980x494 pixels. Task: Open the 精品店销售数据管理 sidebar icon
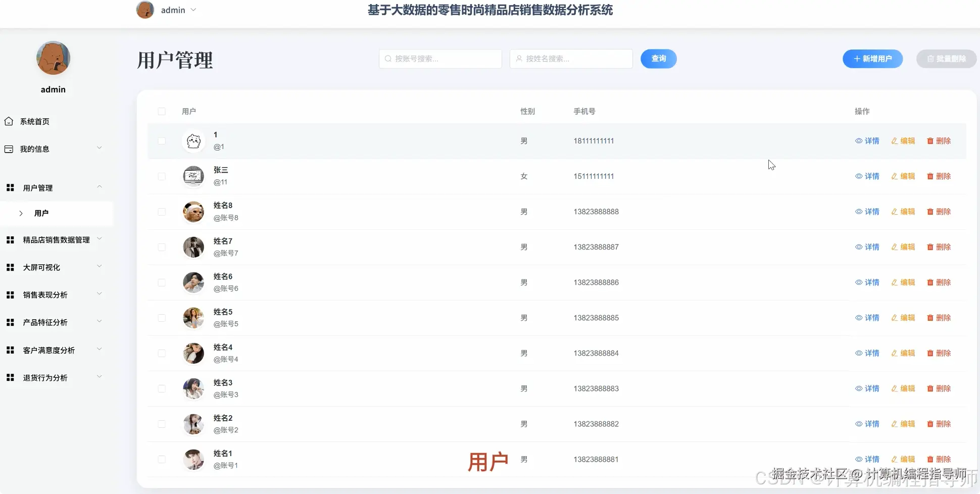pyautogui.click(x=10, y=239)
